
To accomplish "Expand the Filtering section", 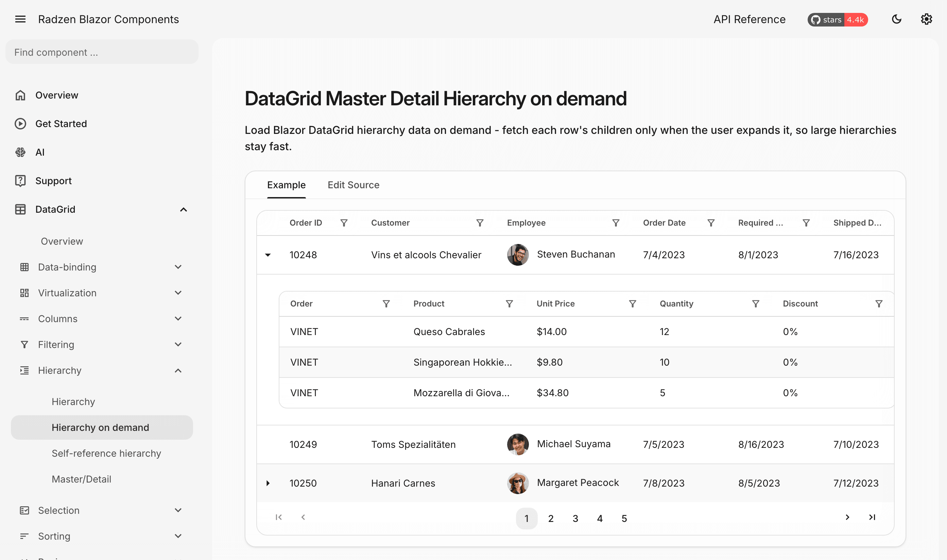I will (178, 345).
